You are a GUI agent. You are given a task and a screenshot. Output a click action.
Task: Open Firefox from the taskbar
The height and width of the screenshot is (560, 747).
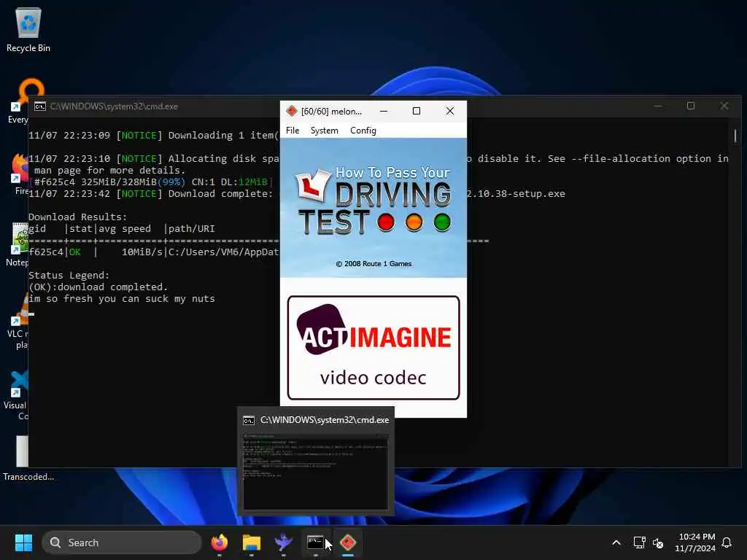tap(219, 542)
